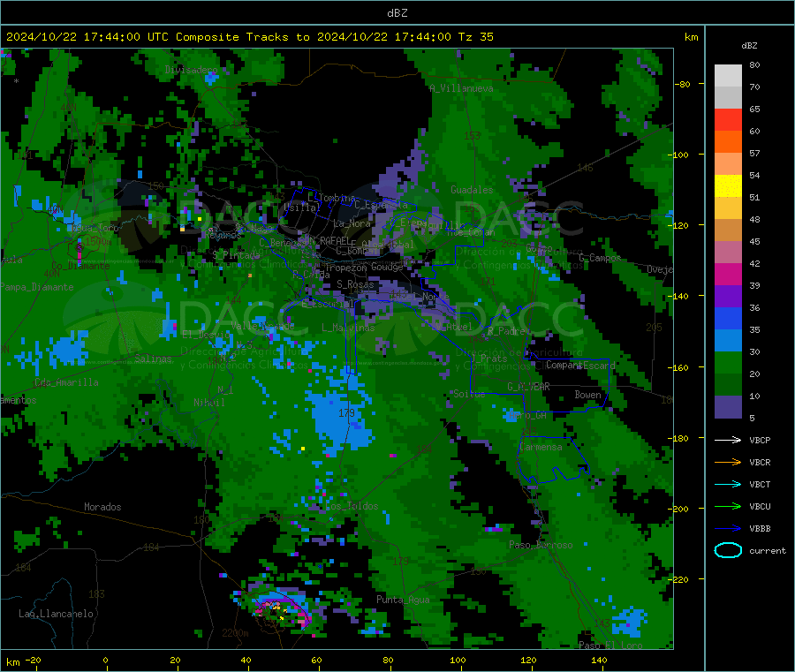The width and height of the screenshot is (795, 672).
Task: Click the 'Paso_Barroso' place label
Action: click(541, 545)
